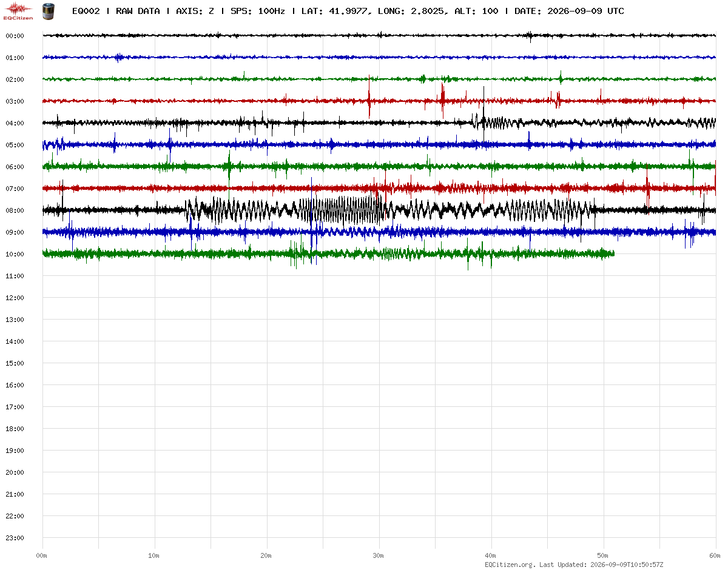This screenshot has height=570, width=728.
Task: Click the EQ002 station ID in header
Action: 86,11
